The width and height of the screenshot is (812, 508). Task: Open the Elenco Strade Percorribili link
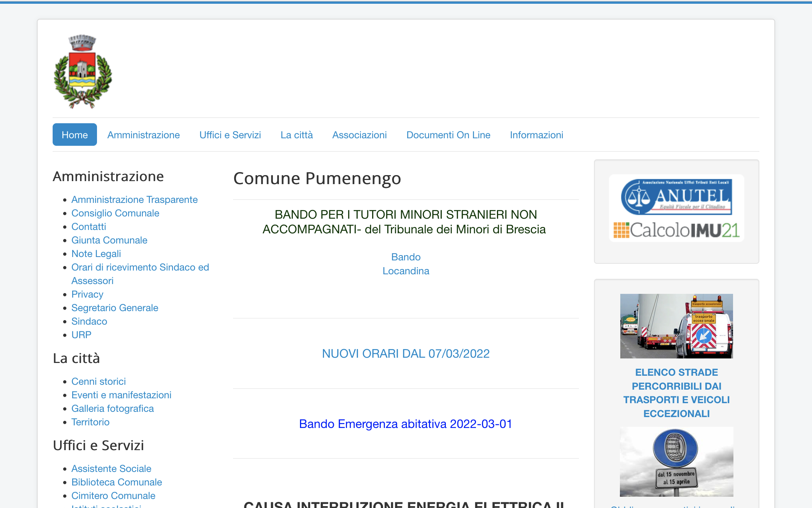[x=676, y=393]
